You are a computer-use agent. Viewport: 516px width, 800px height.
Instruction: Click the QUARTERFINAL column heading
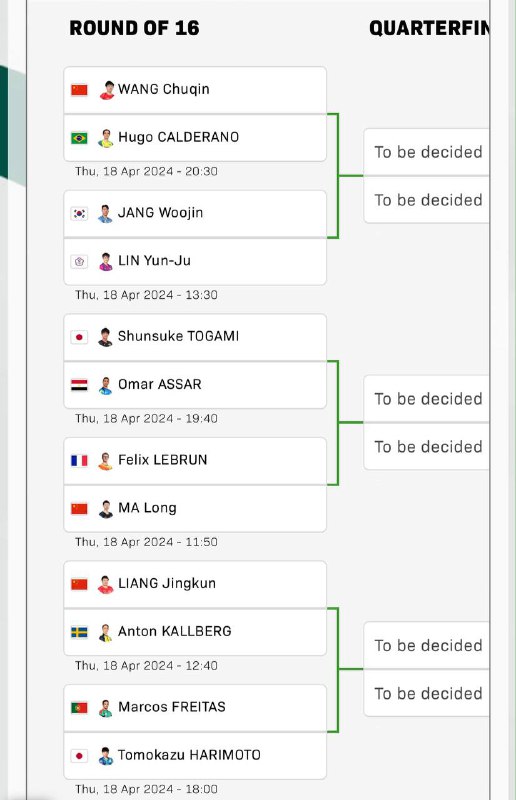(x=429, y=28)
